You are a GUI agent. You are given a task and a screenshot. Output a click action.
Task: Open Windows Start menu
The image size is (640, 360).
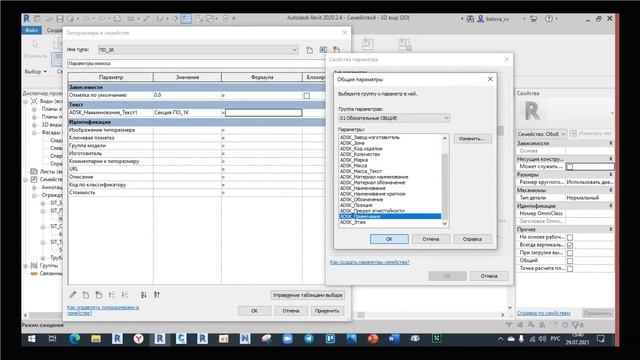31,339
